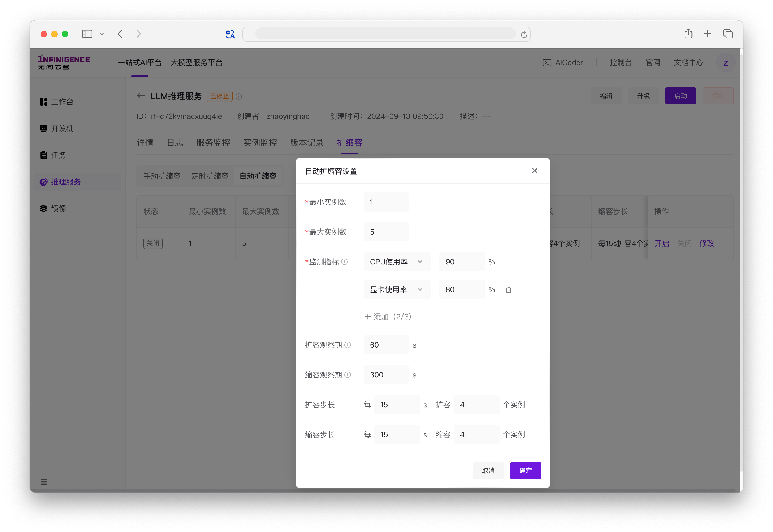Click the 缩容观察期 info icon
This screenshot has width=773, height=532.
click(348, 375)
